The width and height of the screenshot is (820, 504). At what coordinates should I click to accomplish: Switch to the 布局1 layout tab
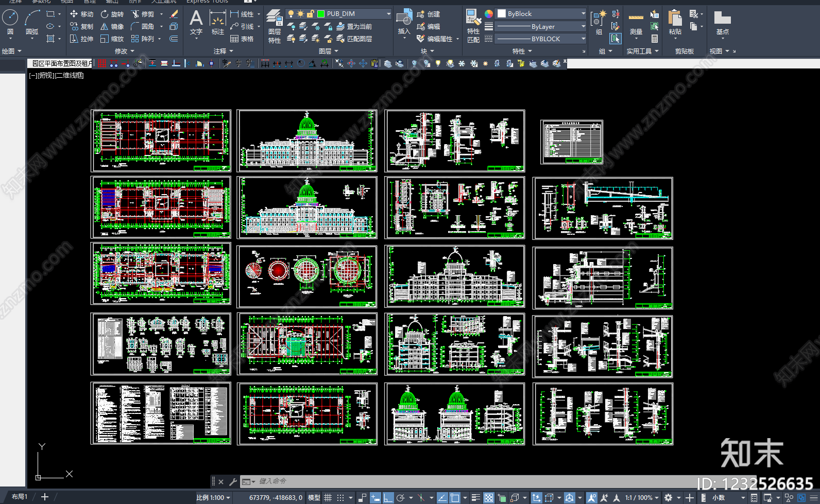(19, 497)
